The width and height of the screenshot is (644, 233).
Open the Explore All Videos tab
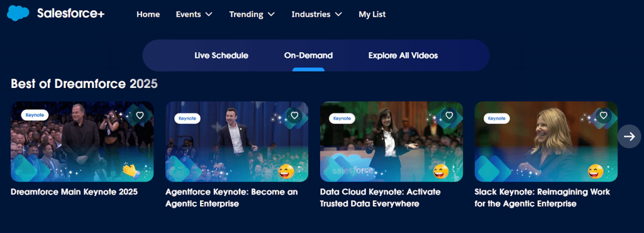tap(403, 55)
